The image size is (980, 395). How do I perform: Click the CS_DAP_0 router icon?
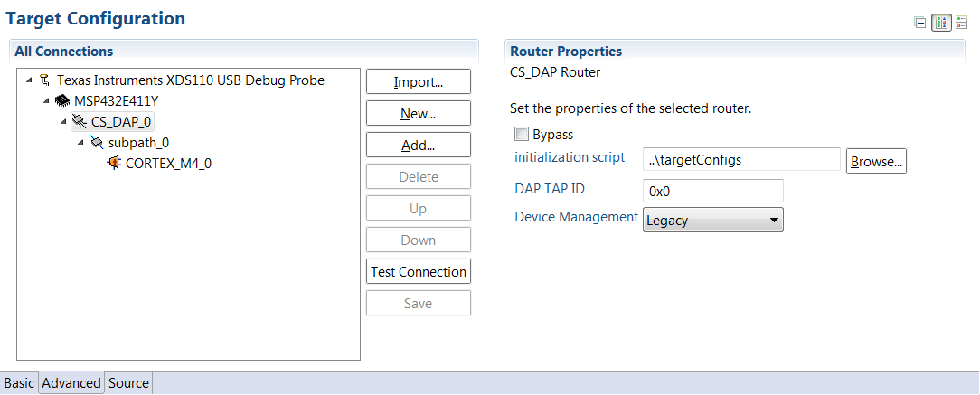coord(80,122)
